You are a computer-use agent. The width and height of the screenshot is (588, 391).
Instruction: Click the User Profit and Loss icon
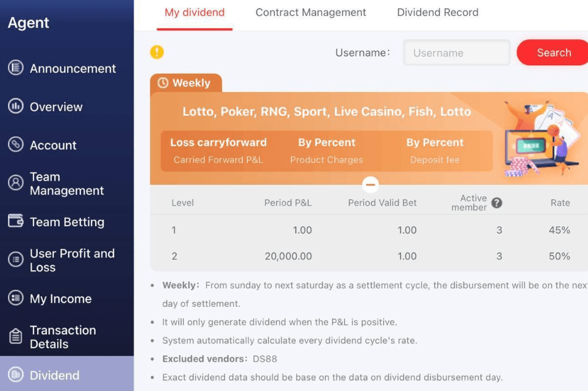click(x=16, y=260)
